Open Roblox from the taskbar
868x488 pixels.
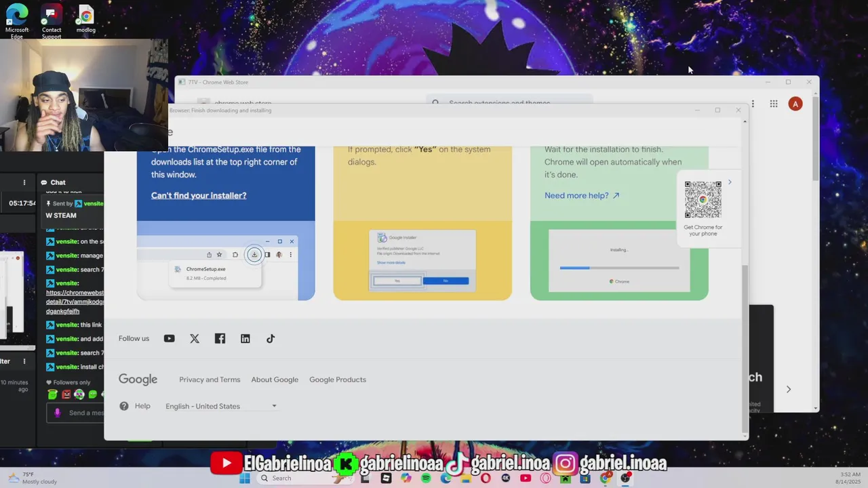click(x=386, y=479)
